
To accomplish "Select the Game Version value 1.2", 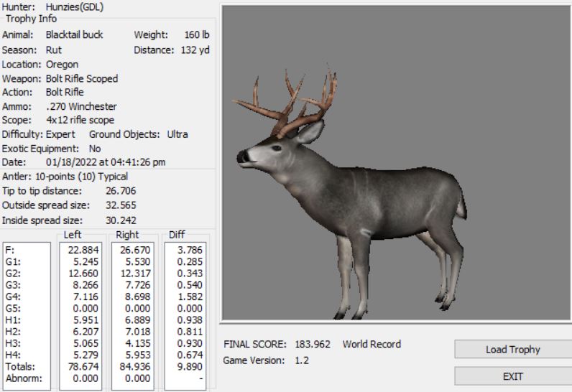I will pos(302,360).
